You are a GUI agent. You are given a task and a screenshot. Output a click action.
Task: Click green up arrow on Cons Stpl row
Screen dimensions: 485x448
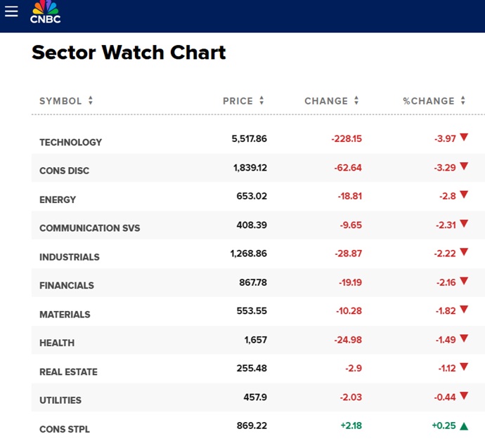pyautogui.click(x=463, y=426)
